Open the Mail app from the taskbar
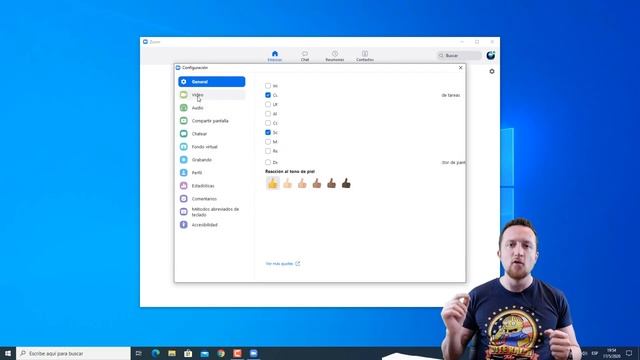The width and height of the screenshot is (640, 360). 204,353
